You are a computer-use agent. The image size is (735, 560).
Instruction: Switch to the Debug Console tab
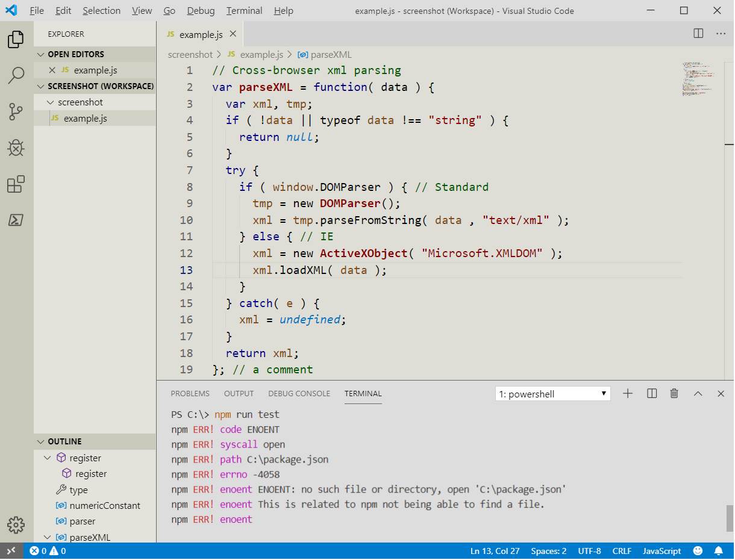(299, 394)
